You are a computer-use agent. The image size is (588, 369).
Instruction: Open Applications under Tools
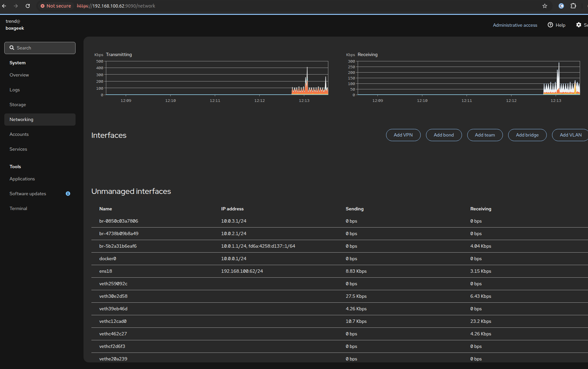tap(40, 179)
